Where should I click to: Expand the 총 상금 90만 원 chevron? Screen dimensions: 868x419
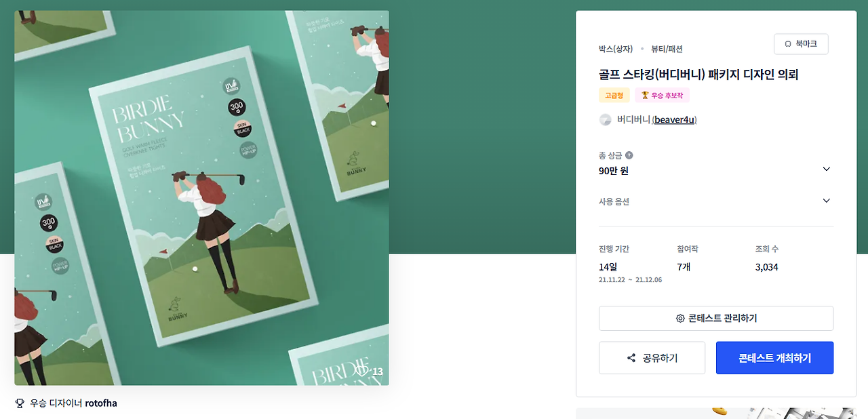(x=826, y=169)
